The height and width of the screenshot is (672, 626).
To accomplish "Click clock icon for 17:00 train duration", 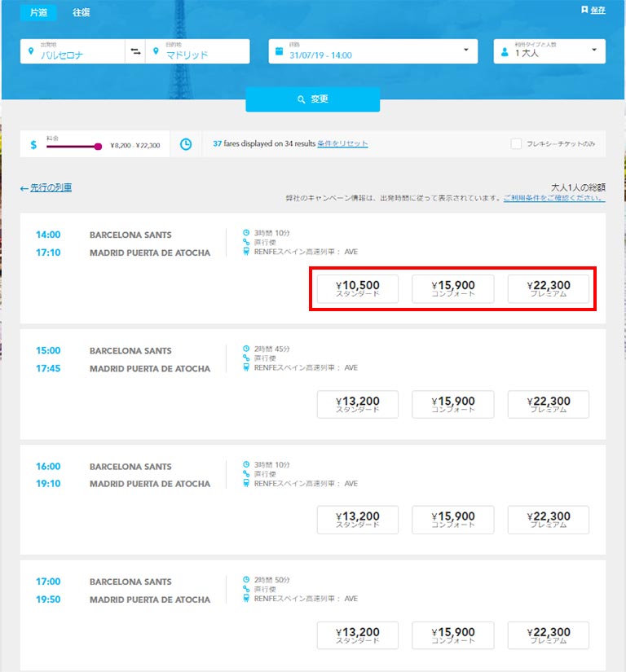I will (246, 580).
